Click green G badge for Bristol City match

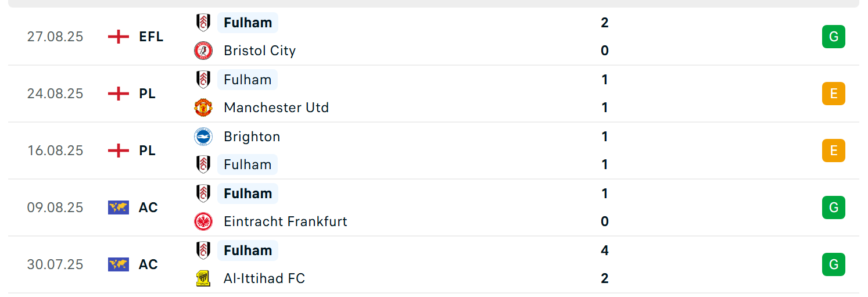point(834,37)
